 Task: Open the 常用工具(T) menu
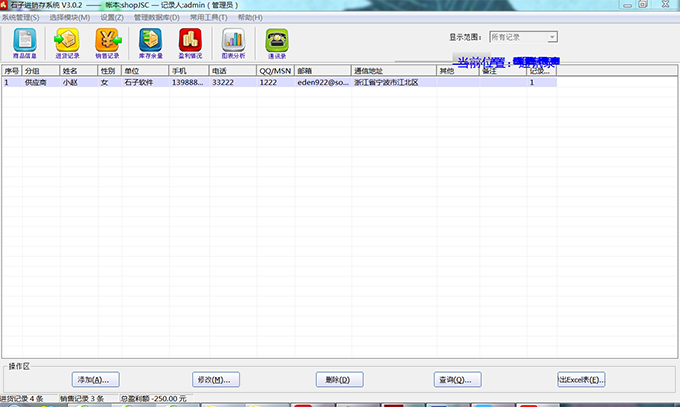click(x=209, y=17)
